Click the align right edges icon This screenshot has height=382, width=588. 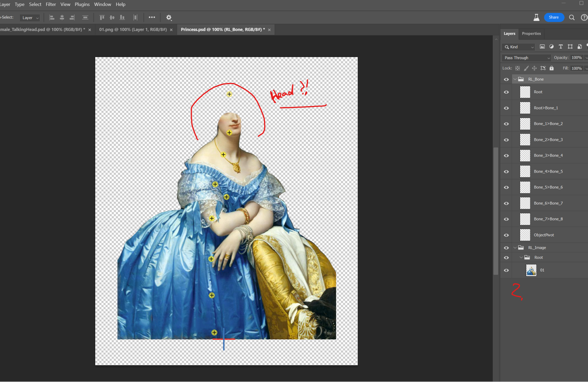tap(72, 18)
